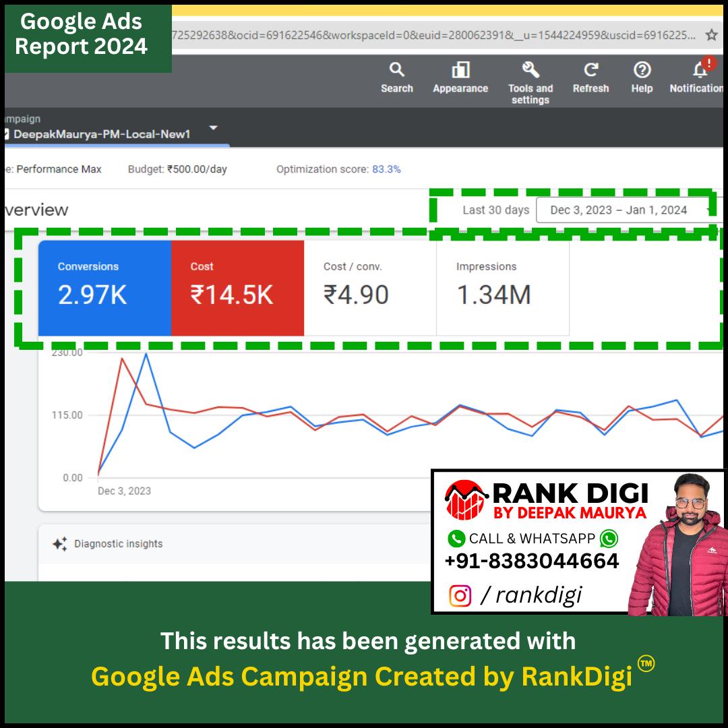Click the browser address bar URL
The width and height of the screenshot is (728, 728).
[433, 35]
